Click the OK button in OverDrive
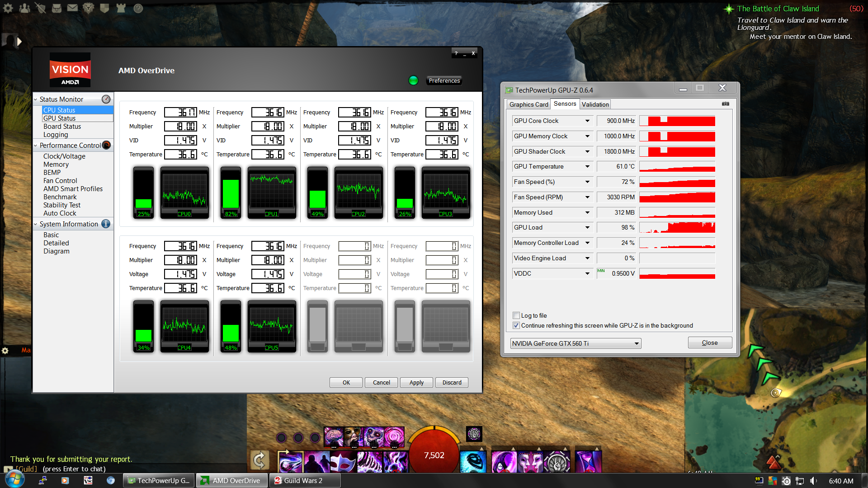Viewport: 868px width, 488px height. coord(346,382)
